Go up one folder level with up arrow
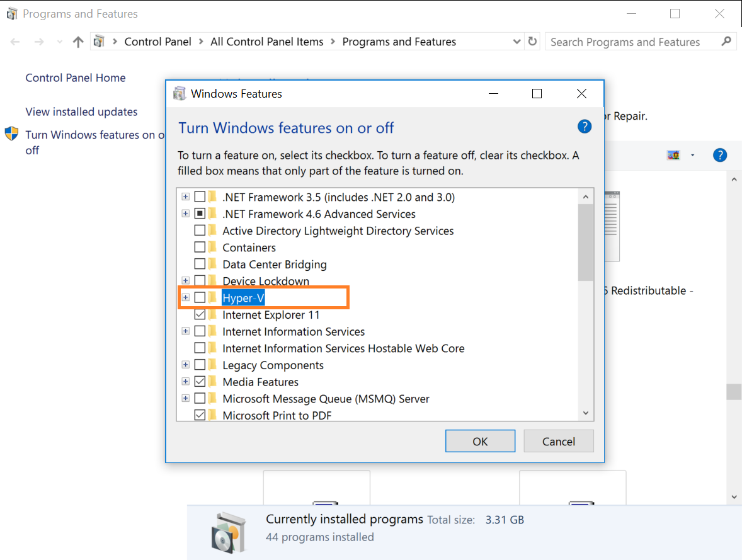This screenshot has width=742, height=560. coord(78,42)
